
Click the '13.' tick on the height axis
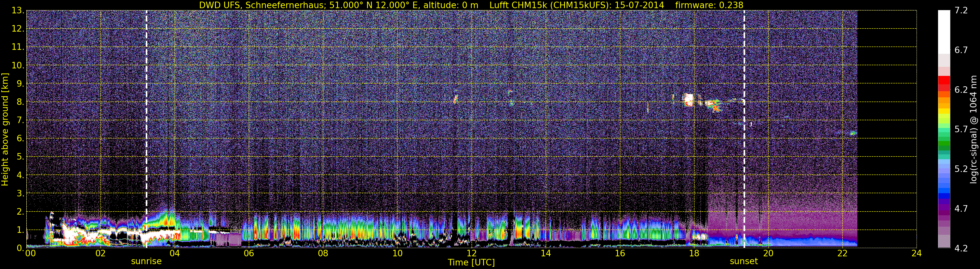click(x=18, y=10)
